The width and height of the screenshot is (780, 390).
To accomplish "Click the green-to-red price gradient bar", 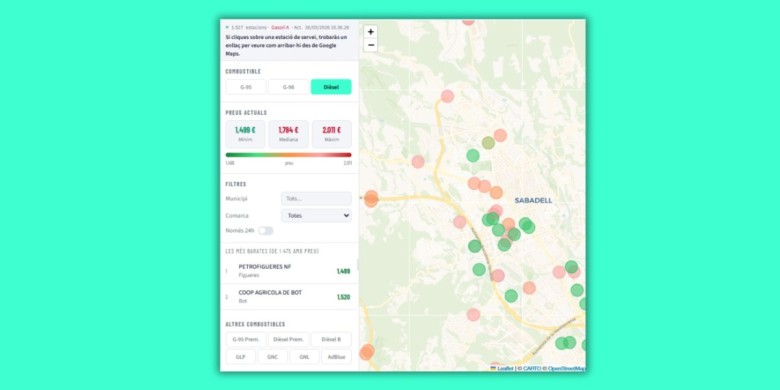I will (289, 155).
